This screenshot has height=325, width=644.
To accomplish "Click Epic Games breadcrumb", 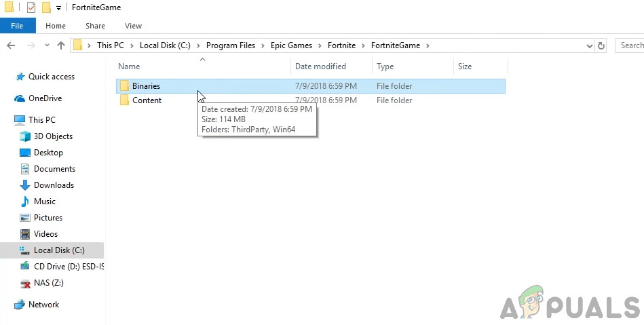I will click(291, 45).
